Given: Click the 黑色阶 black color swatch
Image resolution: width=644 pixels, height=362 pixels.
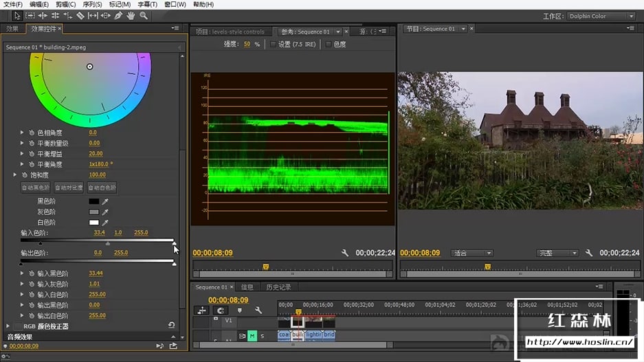Looking at the screenshot, I should [93, 201].
